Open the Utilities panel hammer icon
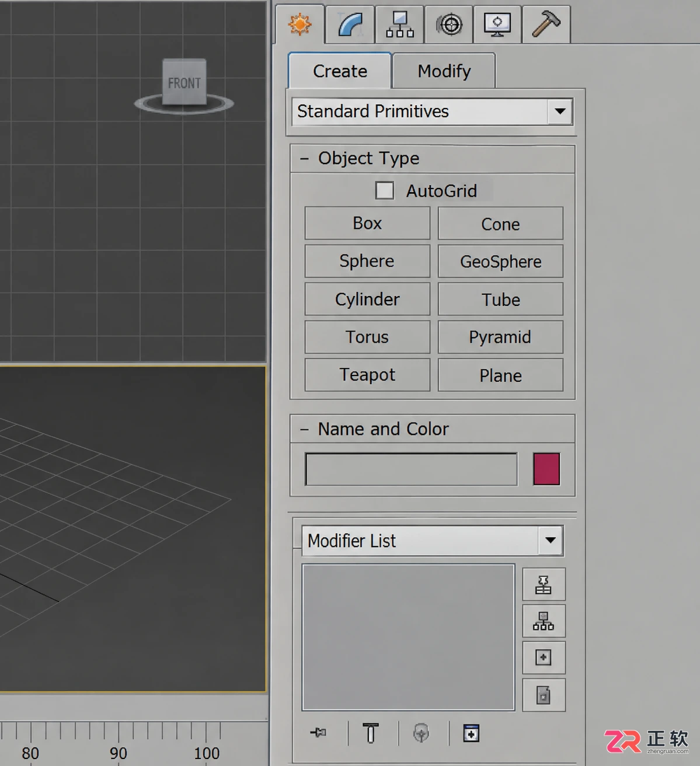Viewport: 700px width, 766px height. [546, 25]
